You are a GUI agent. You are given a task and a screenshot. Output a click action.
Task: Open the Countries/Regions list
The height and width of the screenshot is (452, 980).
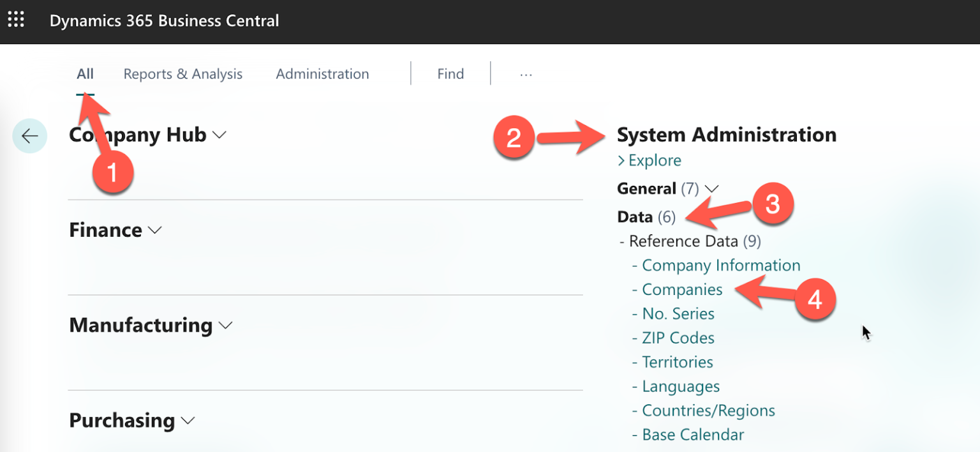pyautogui.click(x=708, y=411)
